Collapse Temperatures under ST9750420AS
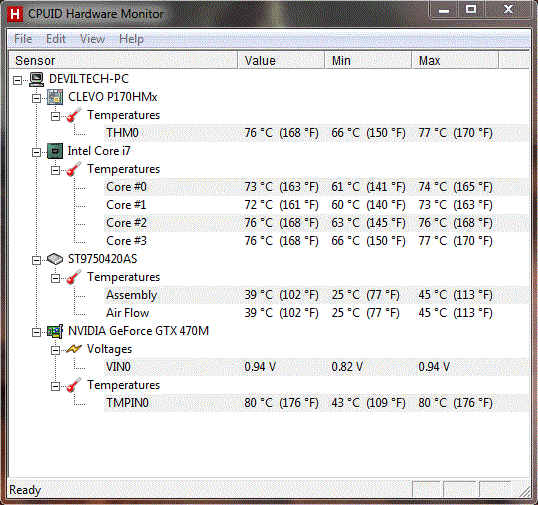The height and width of the screenshot is (505, 538). pyautogui.click(x=55, y=278)
